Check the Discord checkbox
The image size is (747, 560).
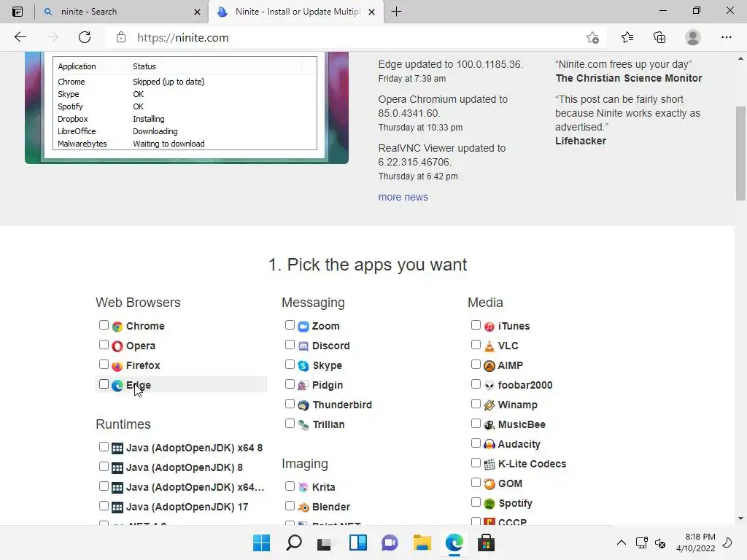pyautogui.click(x=290, y=345)
